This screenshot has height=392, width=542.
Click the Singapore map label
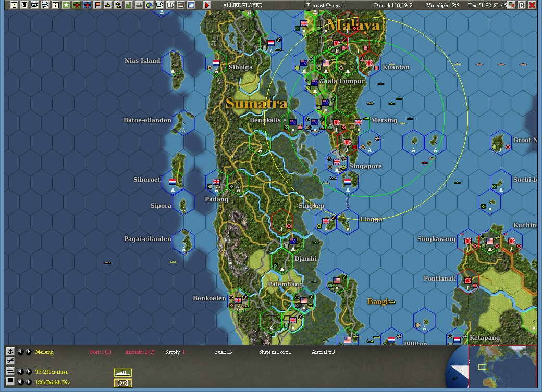365,166
